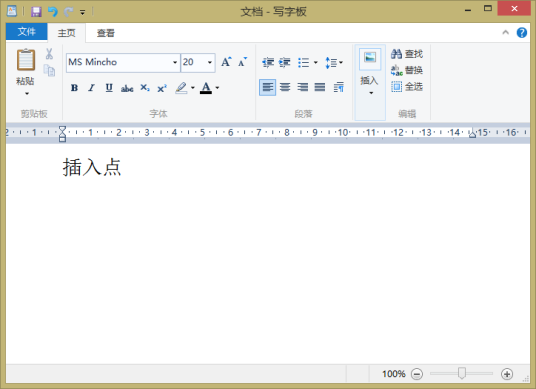Click the zoom in plus button
Screen dimensions: 536x389
point(507,374)
